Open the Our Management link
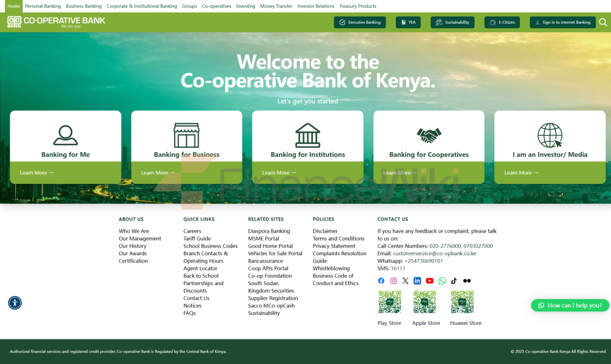Image resolution: width=611 pixels, height=364 pixels. coord(140,238)
